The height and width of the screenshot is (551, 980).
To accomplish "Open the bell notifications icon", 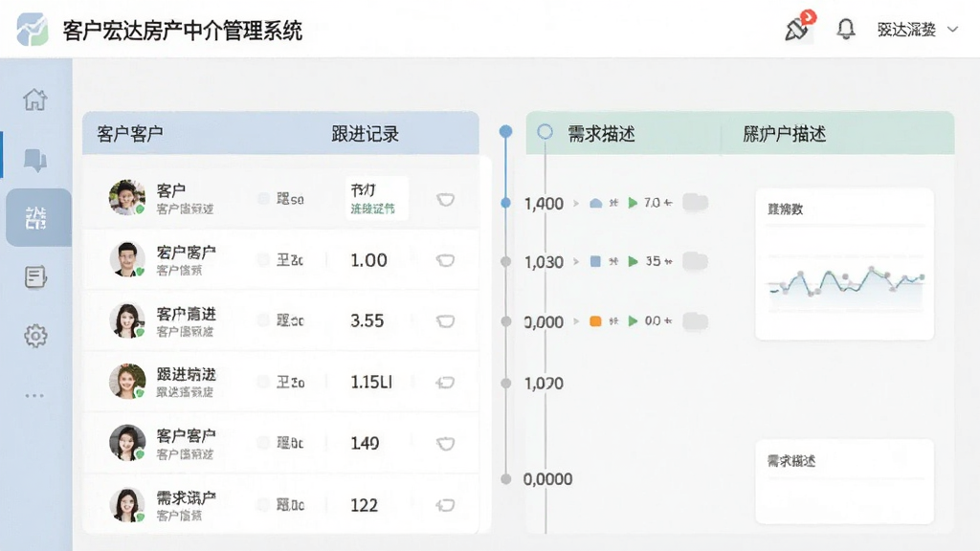I will [846, 29].
